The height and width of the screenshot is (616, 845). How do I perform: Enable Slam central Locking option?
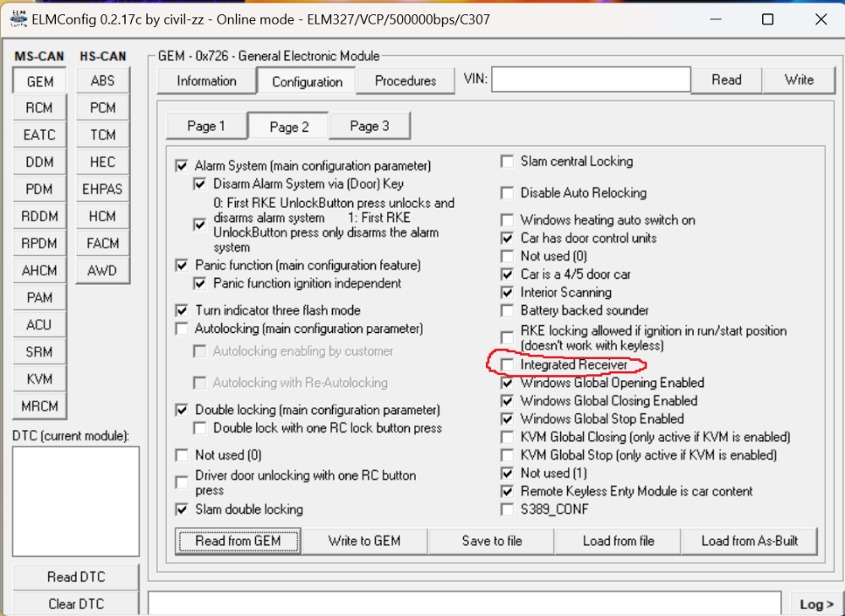click(507, 161)
